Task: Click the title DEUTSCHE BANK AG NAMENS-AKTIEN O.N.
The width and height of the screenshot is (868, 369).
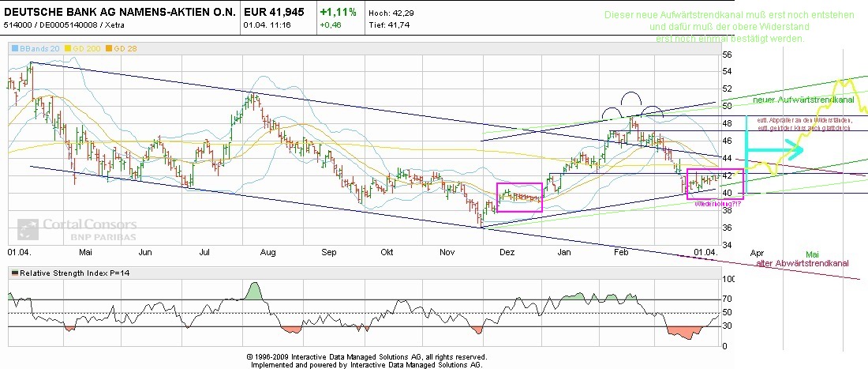Action: [x=118, y=12]
